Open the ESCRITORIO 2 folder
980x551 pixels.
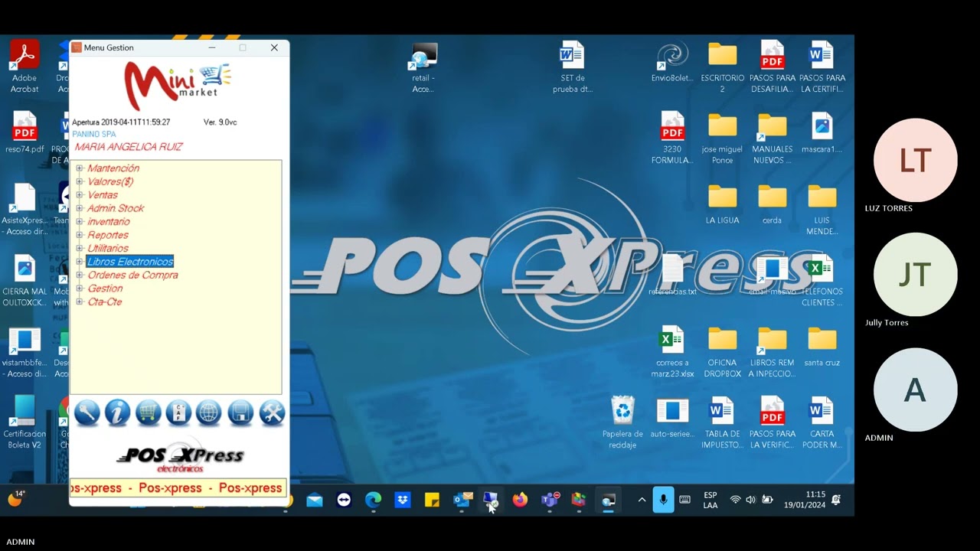pyautogui.click(x=722, y=67)
